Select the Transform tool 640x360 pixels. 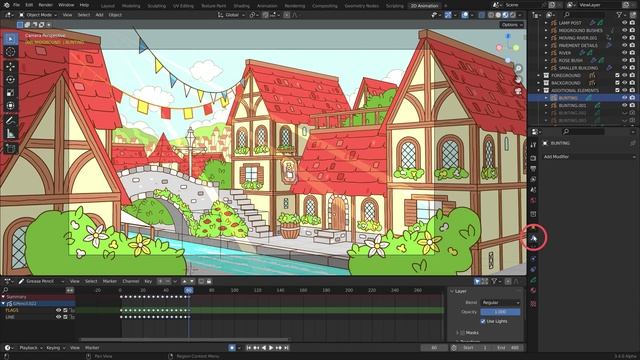tap(11, 106)
